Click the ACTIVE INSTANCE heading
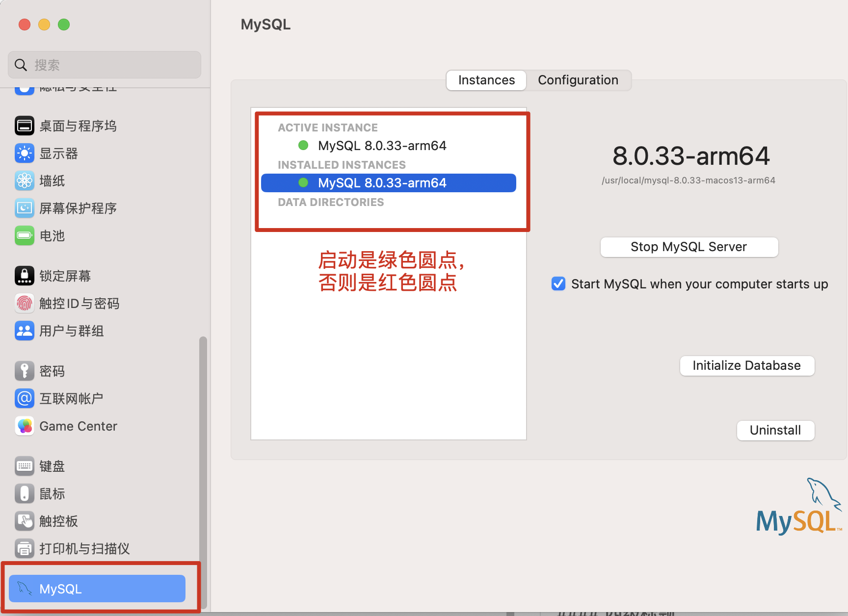This screenshot has width=848, height=616. click(x=328, y=128)
